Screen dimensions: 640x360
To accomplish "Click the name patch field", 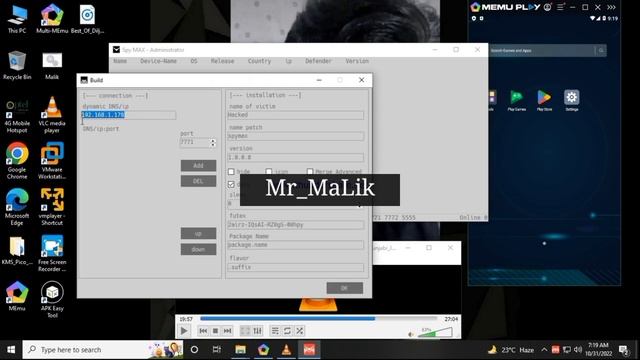I will point(296,136).
